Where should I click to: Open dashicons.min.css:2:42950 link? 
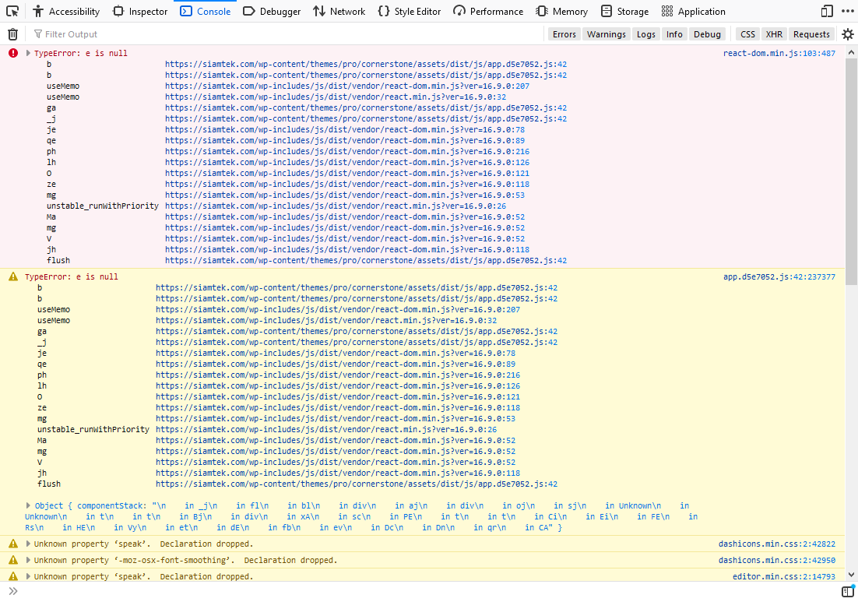(x=777, y=560)
